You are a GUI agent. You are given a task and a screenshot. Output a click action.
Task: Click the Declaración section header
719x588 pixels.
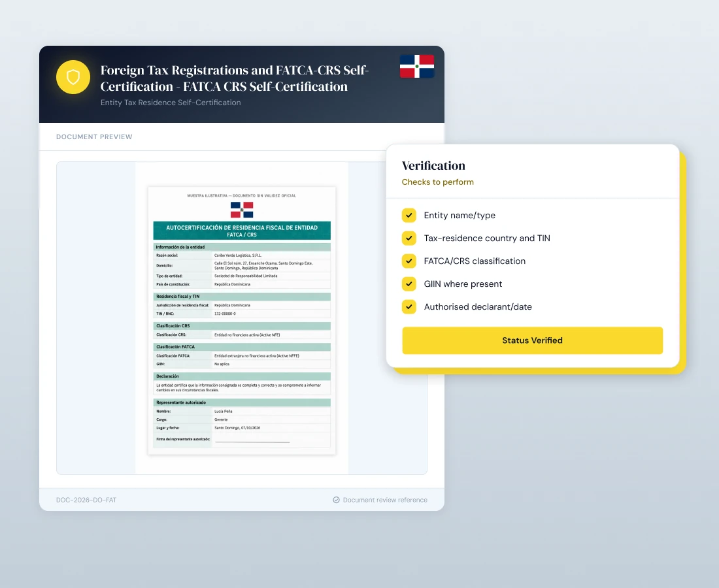[x=242, y=376]
